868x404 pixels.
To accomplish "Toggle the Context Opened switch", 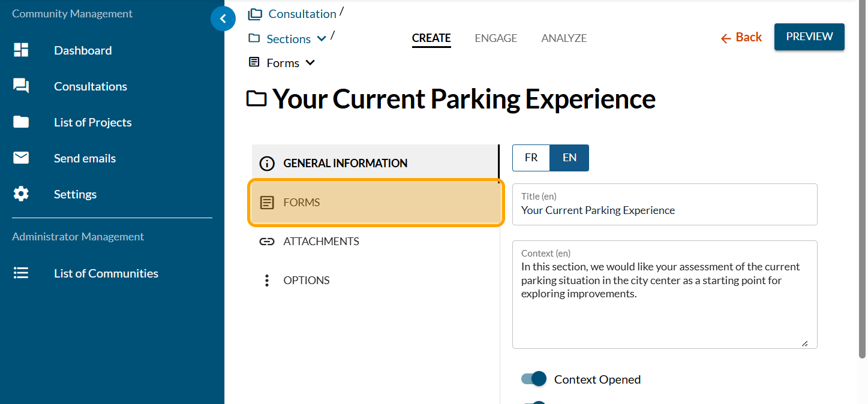I will (533, 379).
